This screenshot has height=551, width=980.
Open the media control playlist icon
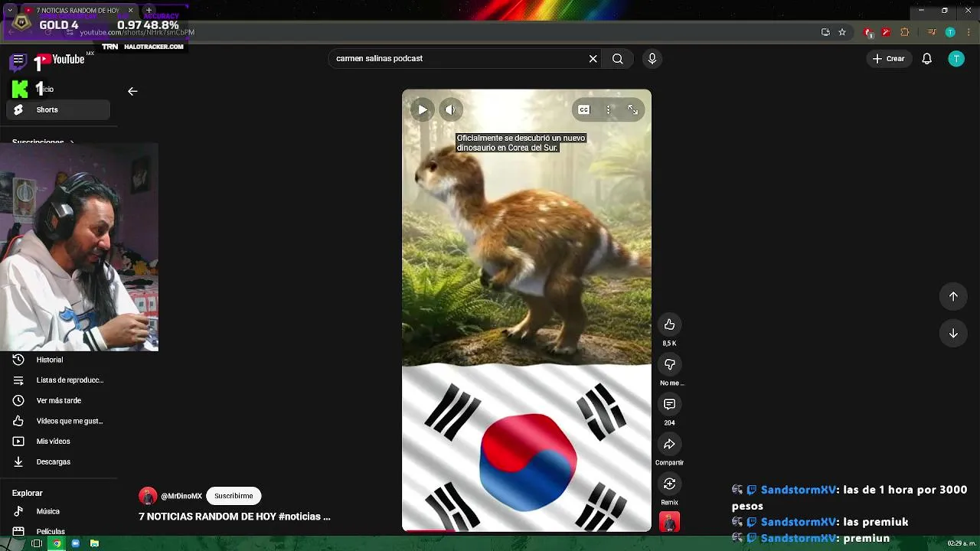pos(932,32)
